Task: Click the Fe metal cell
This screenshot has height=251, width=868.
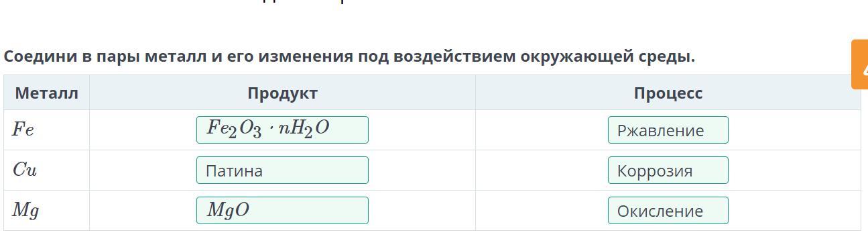Action: pyautogui.click(x=46, y=130)
